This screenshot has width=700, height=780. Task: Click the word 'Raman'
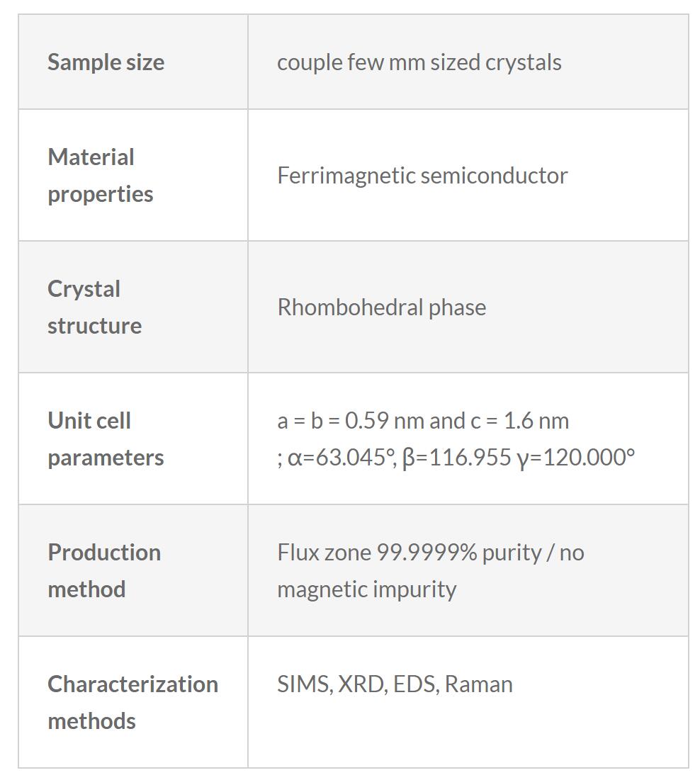[478, 684]
